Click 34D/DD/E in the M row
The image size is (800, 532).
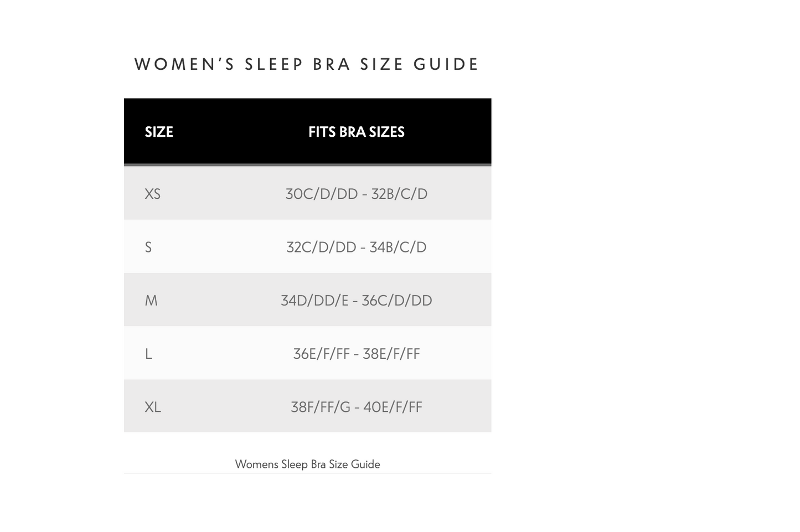pyautogui.click(x=314, y=301)
